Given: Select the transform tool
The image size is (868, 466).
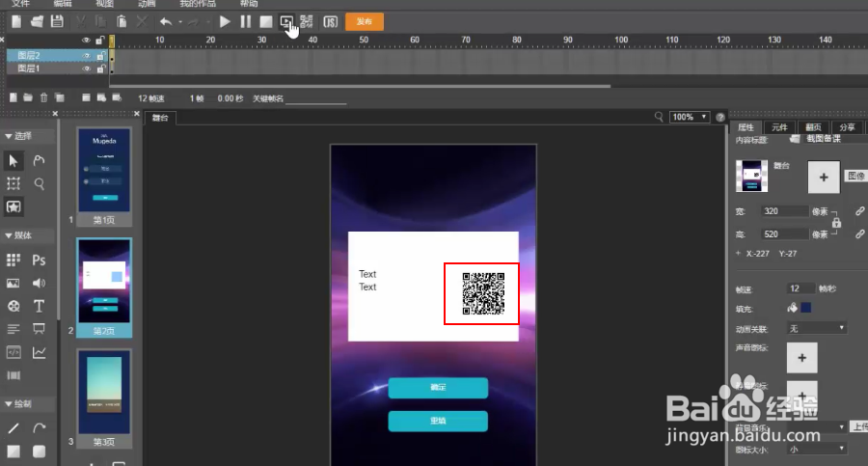Looking at the screenshot, I should [x=14, y=183].
